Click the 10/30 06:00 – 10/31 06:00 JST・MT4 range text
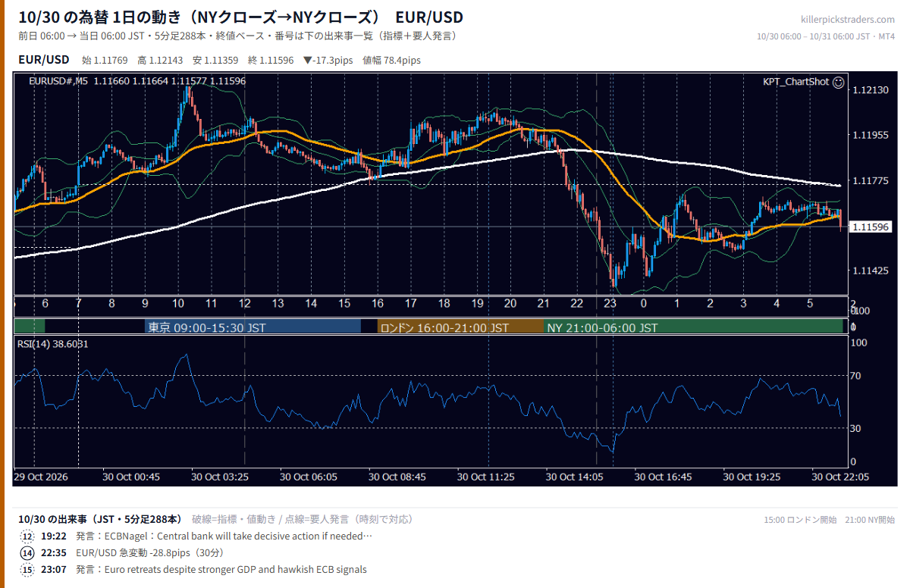Image resolution: width=910 pixels, height=588 pixels. point(826,36)
